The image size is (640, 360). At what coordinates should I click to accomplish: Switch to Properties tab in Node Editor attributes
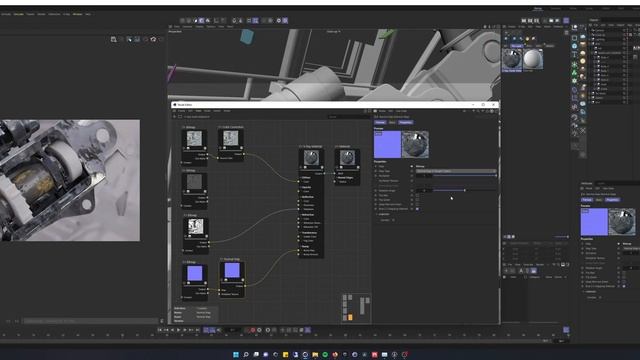point(406,122)
